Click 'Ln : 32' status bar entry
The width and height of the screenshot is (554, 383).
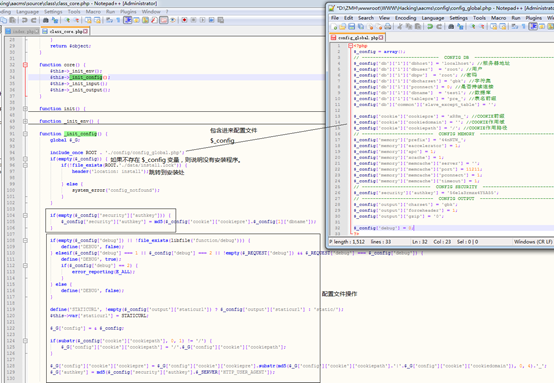(420, 242)
